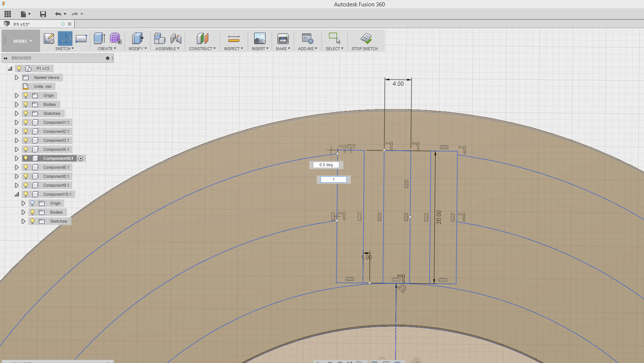Select the Create Form purple icon
The height and width of the screenshot is (363, 644).
tap(115, 38)
